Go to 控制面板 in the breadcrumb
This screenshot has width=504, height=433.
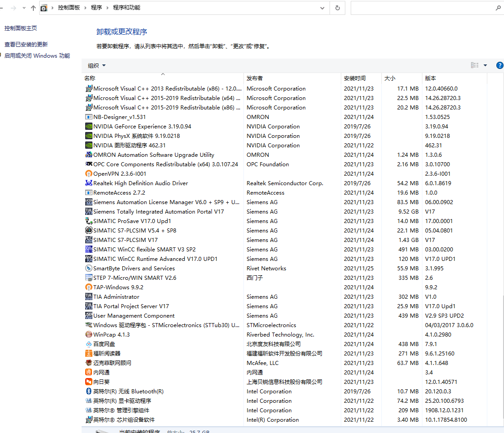[69, 8]
